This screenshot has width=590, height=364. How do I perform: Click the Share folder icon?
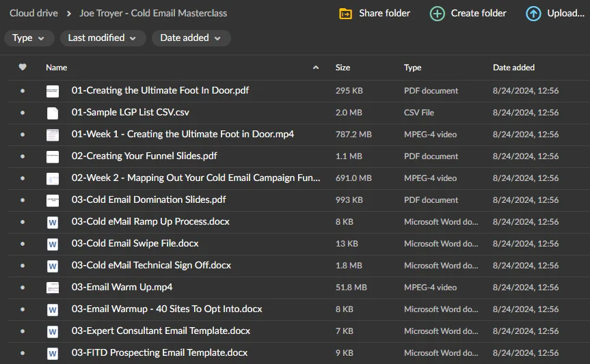click(x=345, y=14)
